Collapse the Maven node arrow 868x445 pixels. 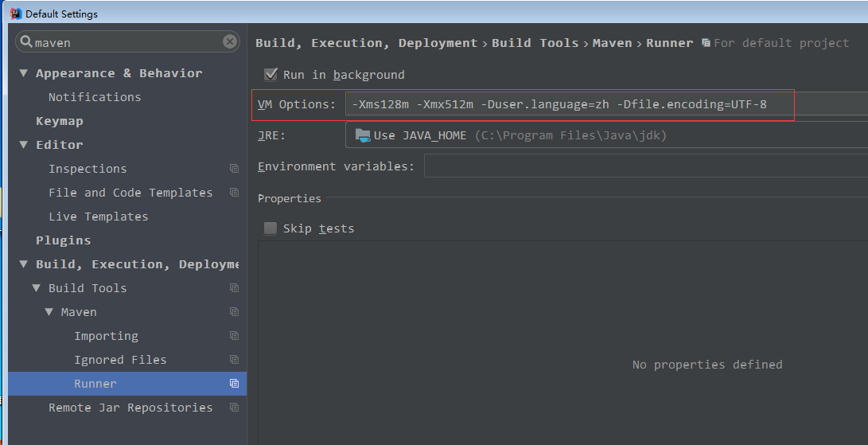[x=49, y=311]
